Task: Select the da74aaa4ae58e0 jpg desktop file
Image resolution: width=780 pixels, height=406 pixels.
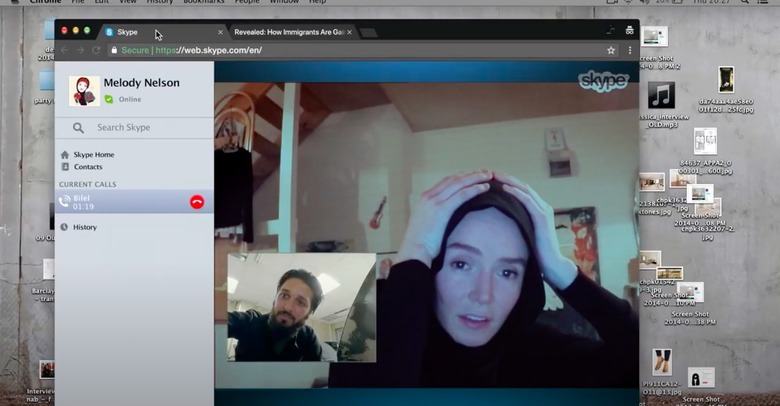Action: 726,80
